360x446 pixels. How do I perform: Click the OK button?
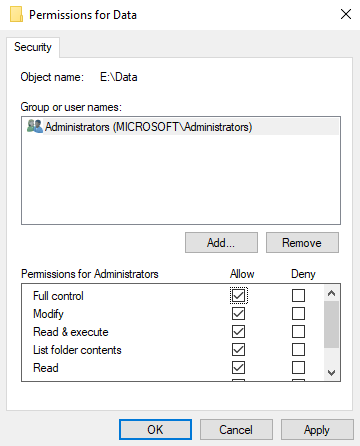tap(155, 430)
